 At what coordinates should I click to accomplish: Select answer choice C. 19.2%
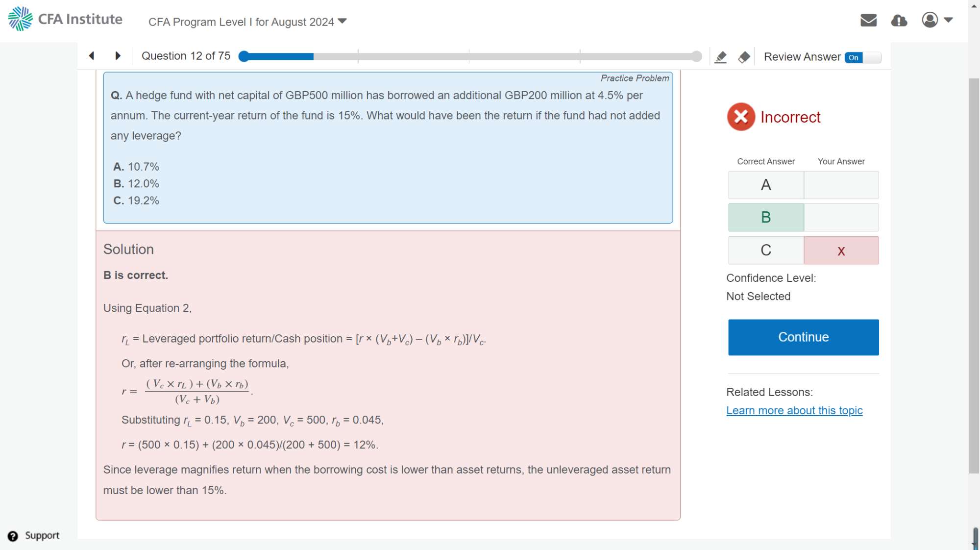point(136,200)
